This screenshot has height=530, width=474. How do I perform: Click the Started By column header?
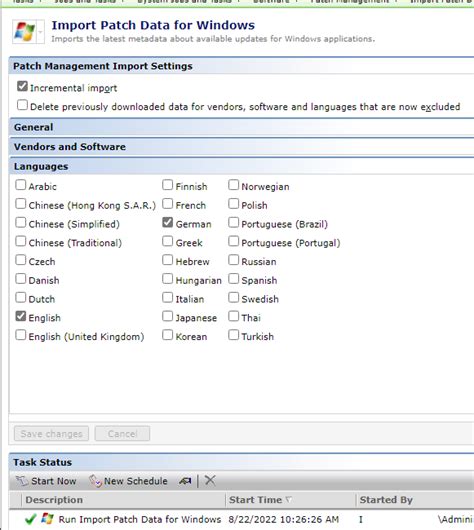pos(415,500)
